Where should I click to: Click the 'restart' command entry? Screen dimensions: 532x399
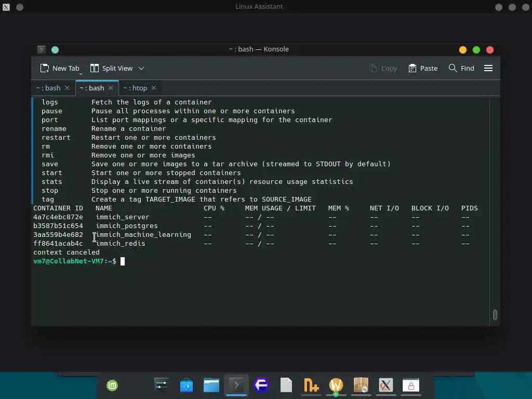point(56,137)
